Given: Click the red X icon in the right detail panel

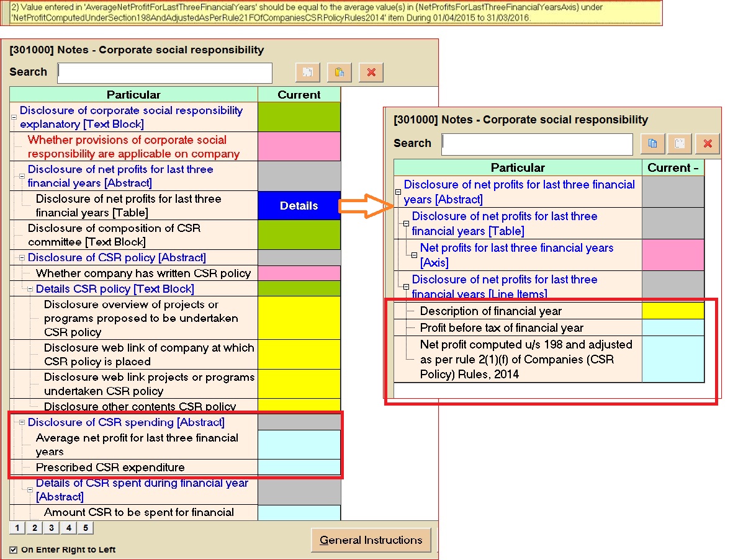Looking at the screenshot, I should coord(708,144).
